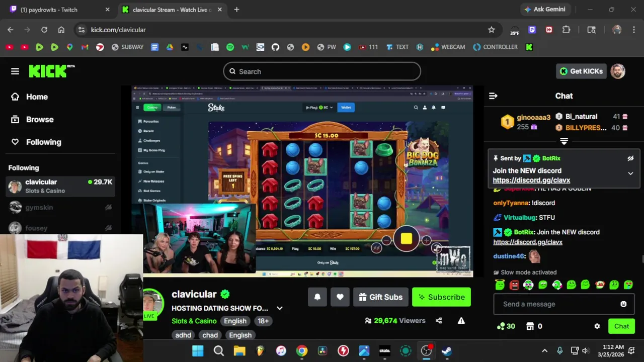Open the Kick bookmark in bookmarks bar
Viewport: 644px width, 362px height.
[x=529, y=47]
